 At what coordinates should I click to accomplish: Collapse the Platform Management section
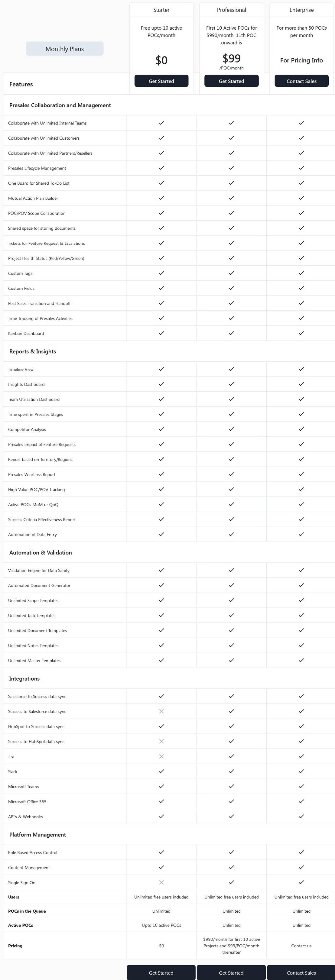coord(37,835)
